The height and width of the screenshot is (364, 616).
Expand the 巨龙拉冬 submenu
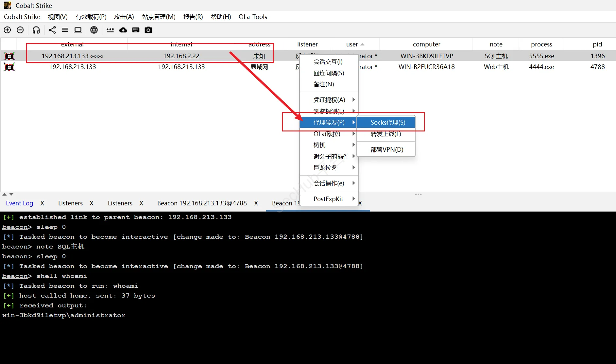pos(329,167)
